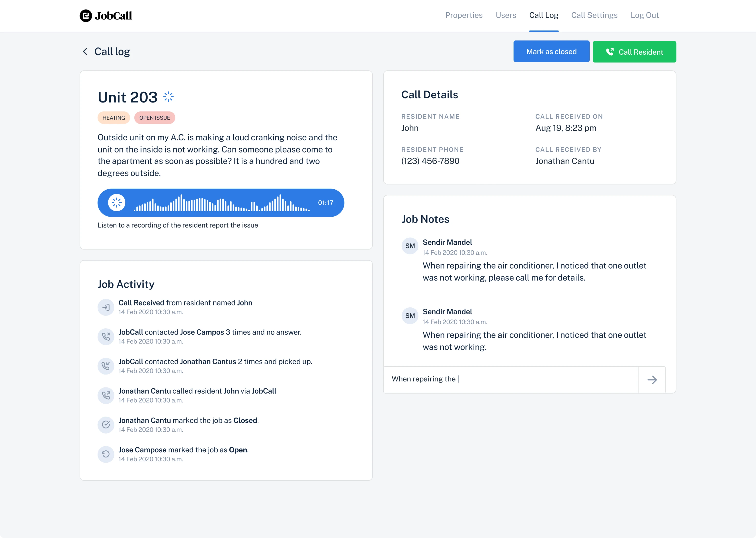Seek in the audio waveform track
The height and width of the screenshot is (538, 756).
point(221,203)
